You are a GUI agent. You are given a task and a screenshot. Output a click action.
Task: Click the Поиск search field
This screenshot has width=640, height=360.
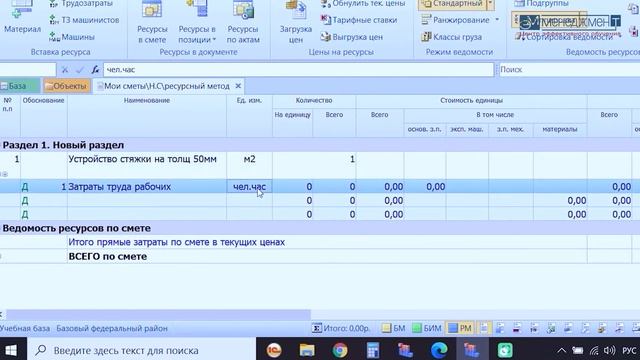[x=569, y=70]
